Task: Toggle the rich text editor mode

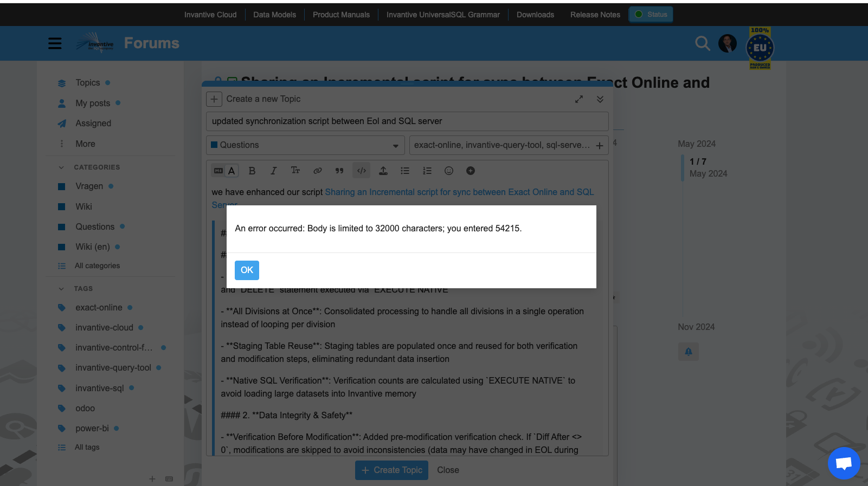Action: coord(232,171)
